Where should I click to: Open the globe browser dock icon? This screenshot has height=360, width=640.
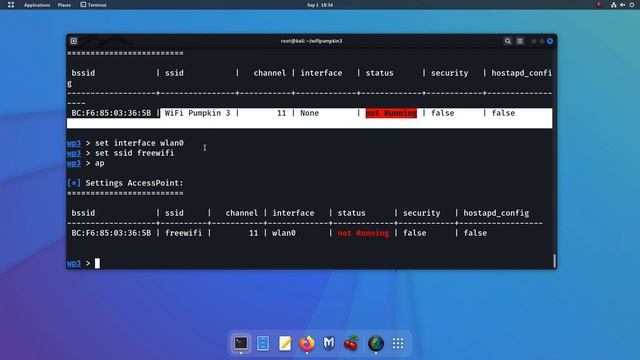(376, 343)
